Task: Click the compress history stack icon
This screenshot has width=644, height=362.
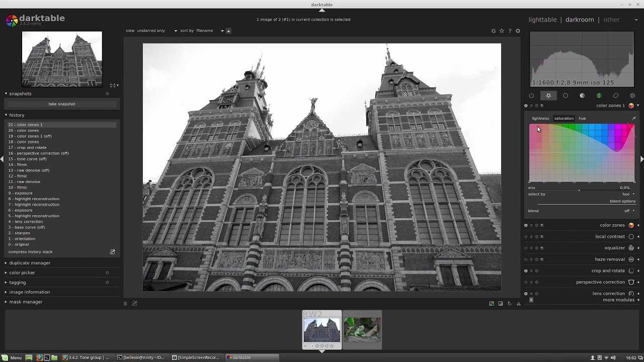Action: [x=112, y=252]
